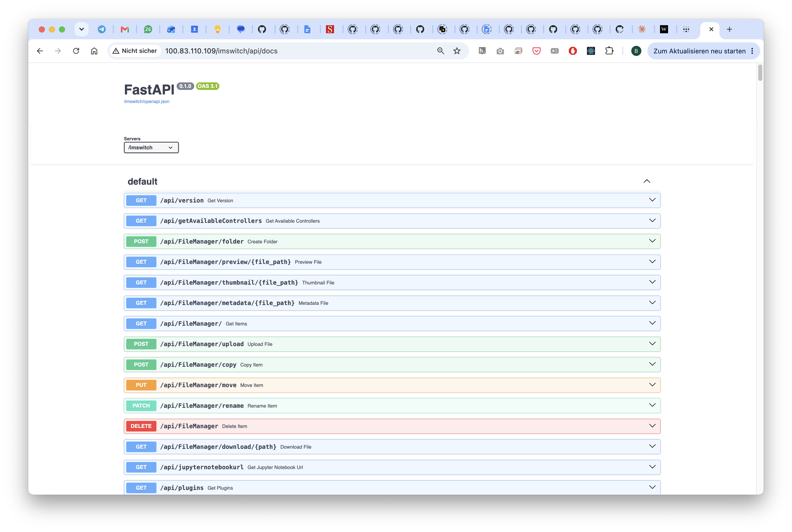Open the profile avatar 'B'
Image resolution: width=792 pixels, height=532 pixels.
(x=636, y=51)
